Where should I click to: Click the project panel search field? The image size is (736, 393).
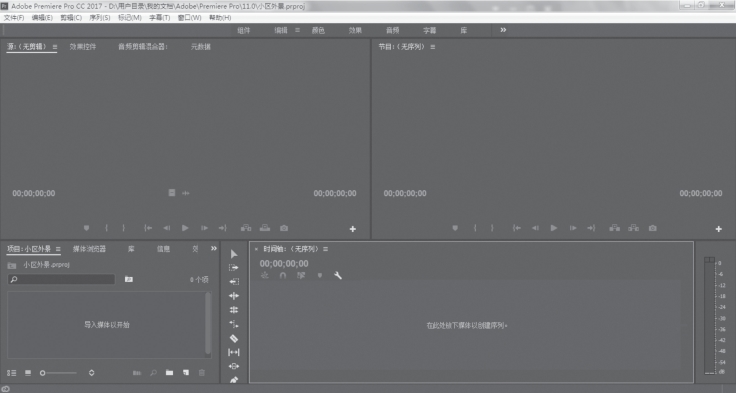click(x=61, y=279)
